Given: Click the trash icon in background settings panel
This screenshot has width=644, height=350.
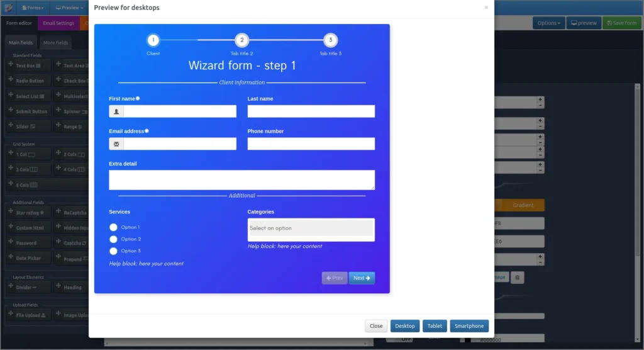Looking at the screenshot, I should tap(517, 278).
